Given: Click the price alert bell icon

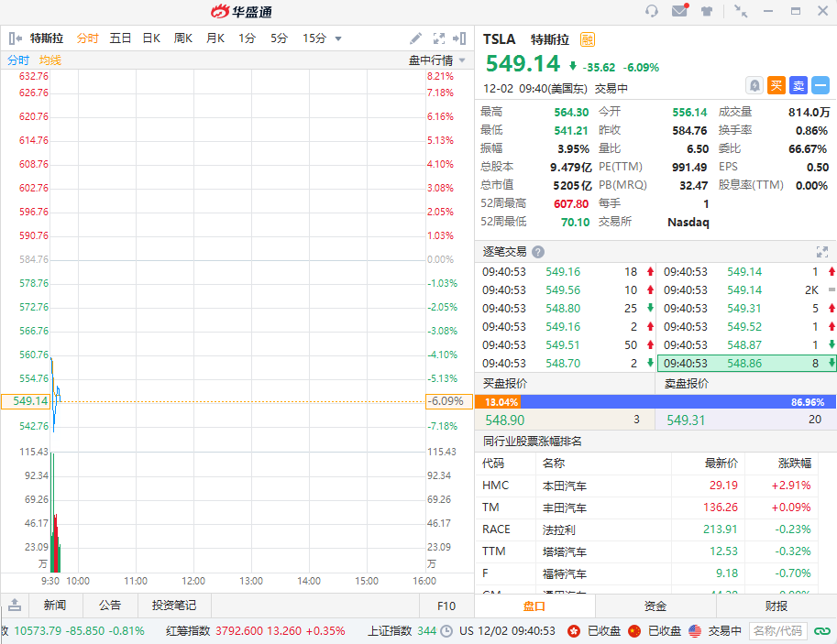Looking at the screenshot, I should tap(754, 85).
